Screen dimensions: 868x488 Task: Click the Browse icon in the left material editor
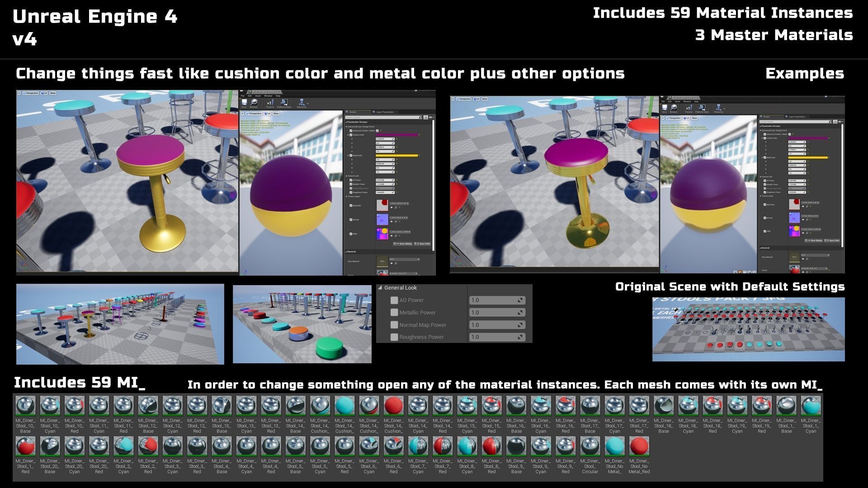pos(254,103)
